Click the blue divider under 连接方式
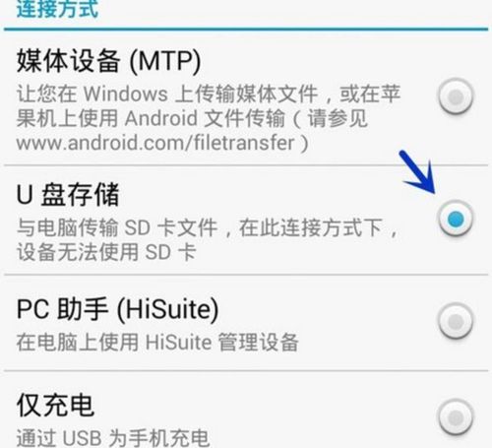The image size is (492, 448). [x=246, y=30]
